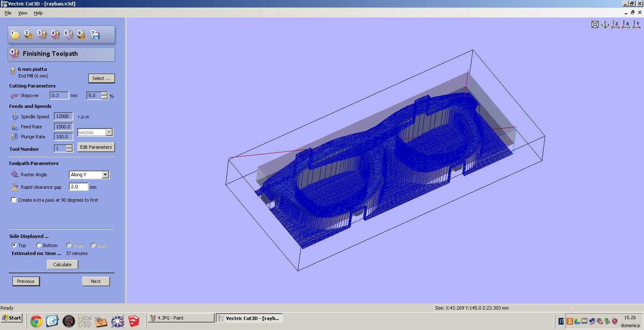Screen dimensions: 644x330
Task: Click the Google Drive tray icon
Action: [577, 321]
